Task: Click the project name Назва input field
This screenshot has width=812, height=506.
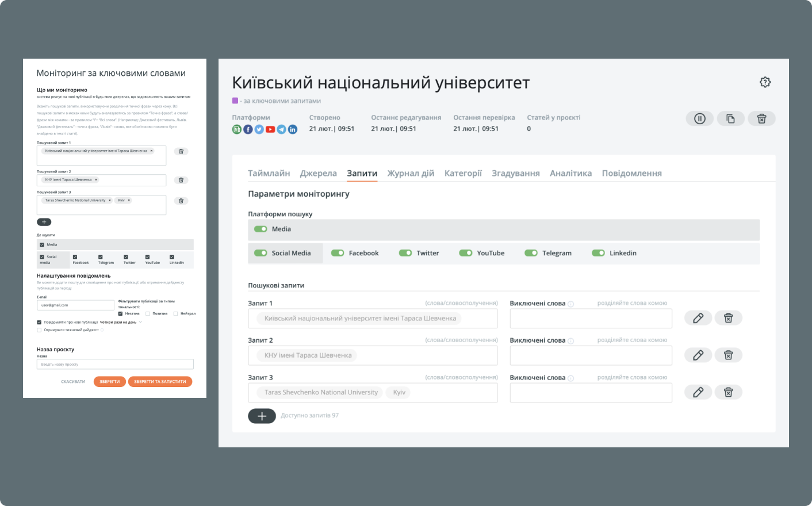Action: click(x=115, y=365)
